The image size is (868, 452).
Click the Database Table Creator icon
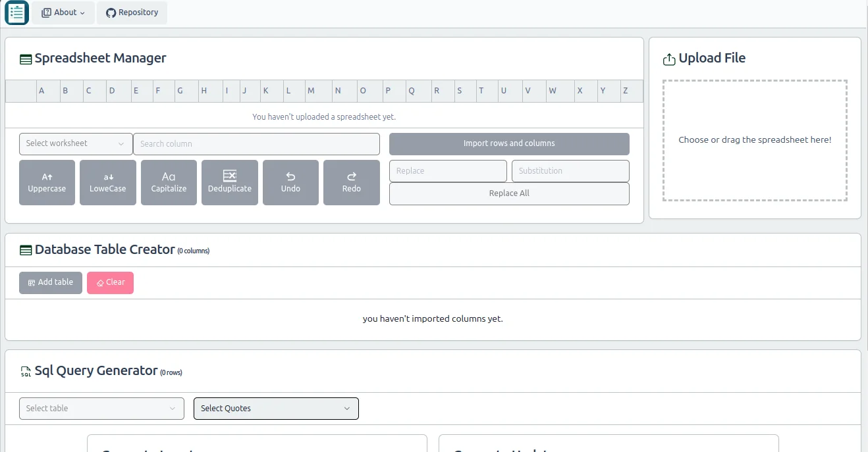coord(26,250)
